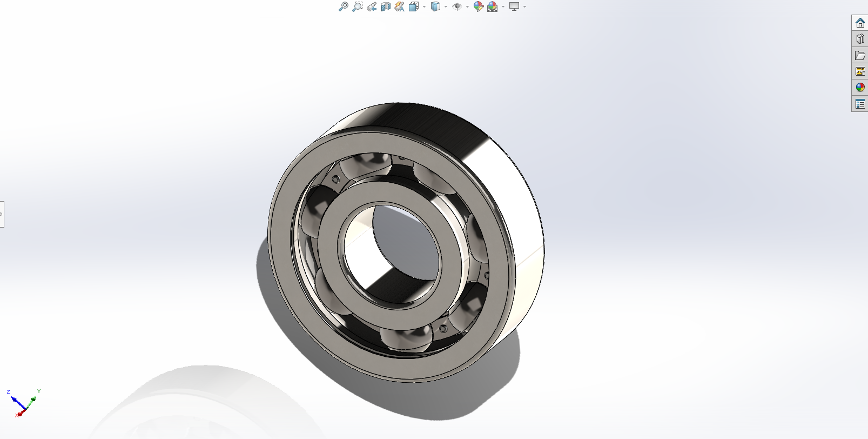This screenshot has width=868, height=439.
Task: Open the Apply Scene dropdown arrow
Action: tap(503, 6)
